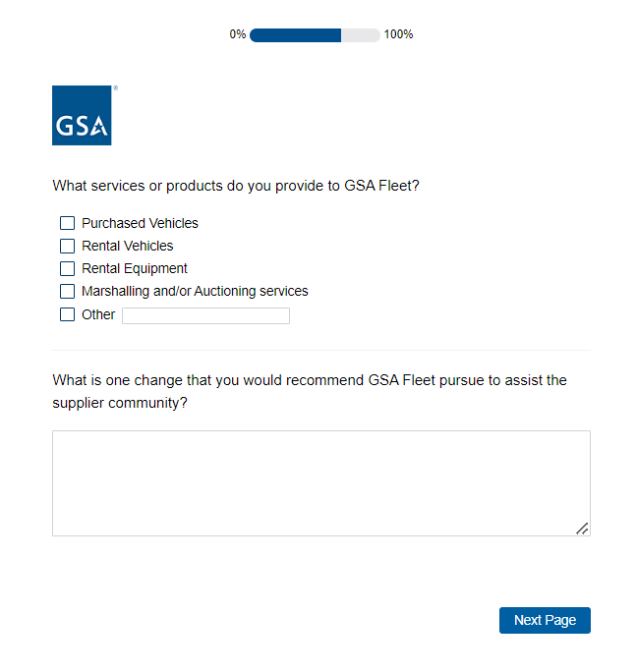The height and width of the screenshot is (672, 636).
Task: Click the GSA logo
Action: (82, 116)
